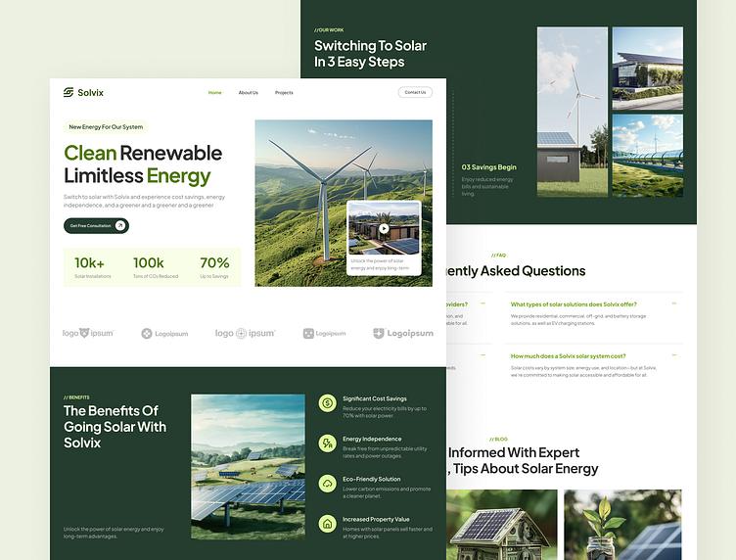
Task: Click the Solvix logo icon
Action: (69, 92)
